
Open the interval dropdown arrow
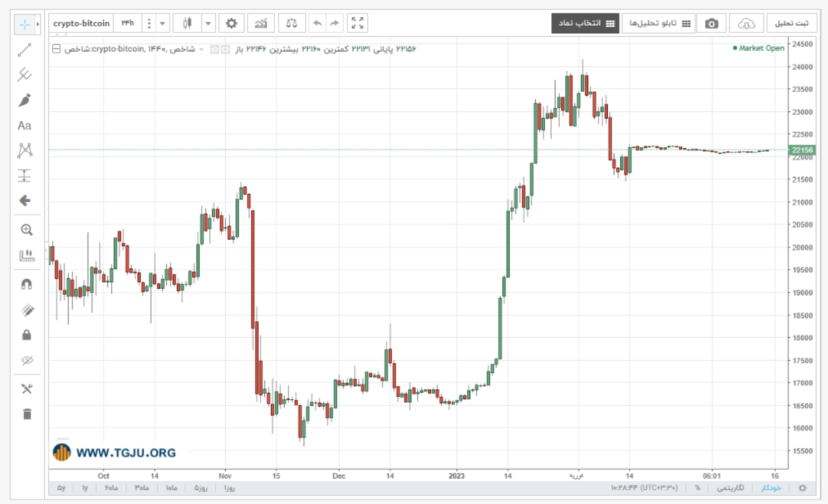click(162, 23)
